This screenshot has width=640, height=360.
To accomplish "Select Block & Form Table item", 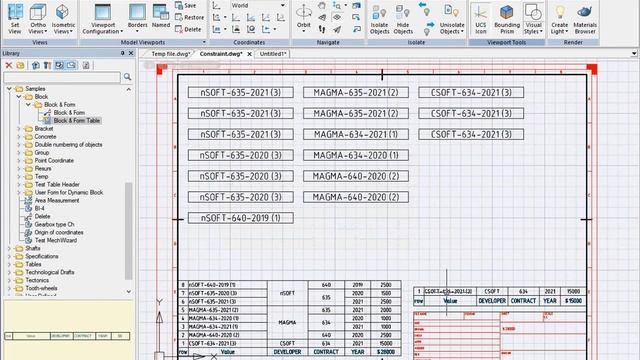I will [x=76, y=120].
